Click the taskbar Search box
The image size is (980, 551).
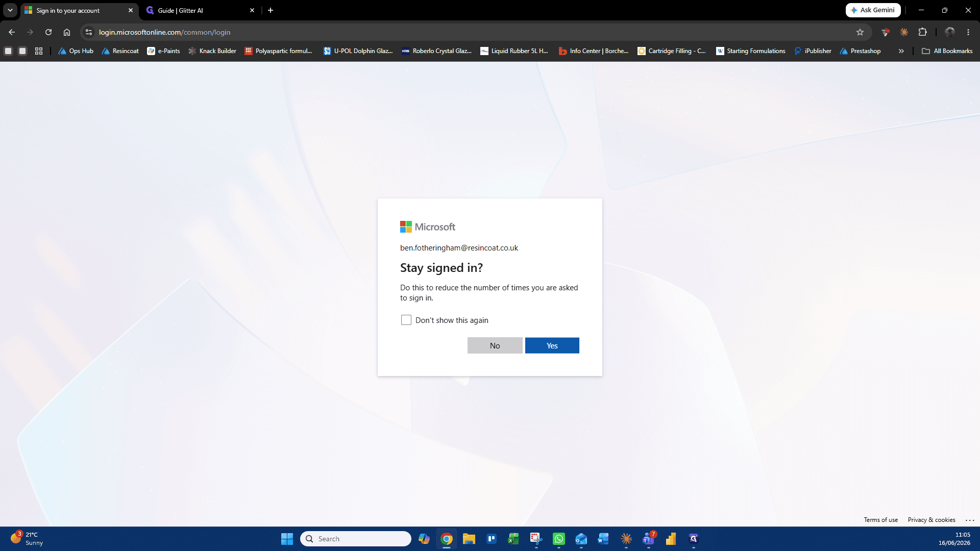(x=356, y=539)
